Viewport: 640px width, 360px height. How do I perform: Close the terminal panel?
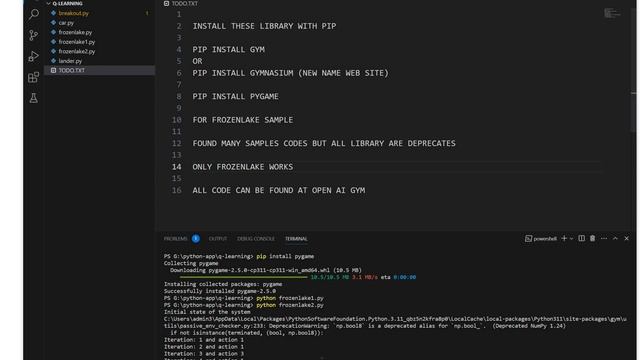627,238
